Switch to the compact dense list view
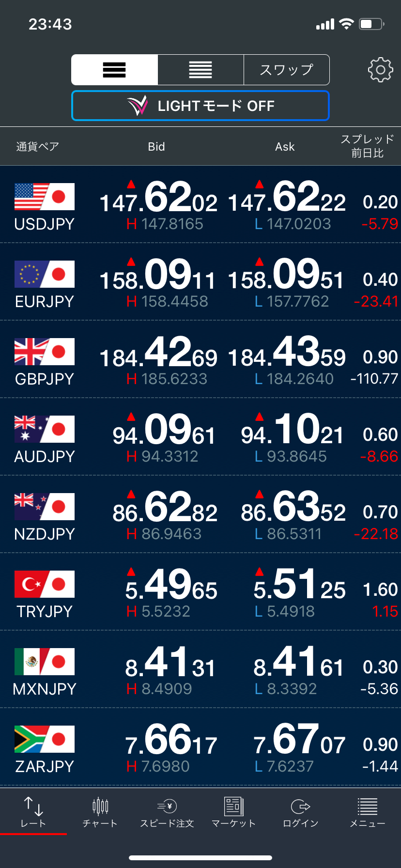Screen dimensions: 401x868 point(200,70)
